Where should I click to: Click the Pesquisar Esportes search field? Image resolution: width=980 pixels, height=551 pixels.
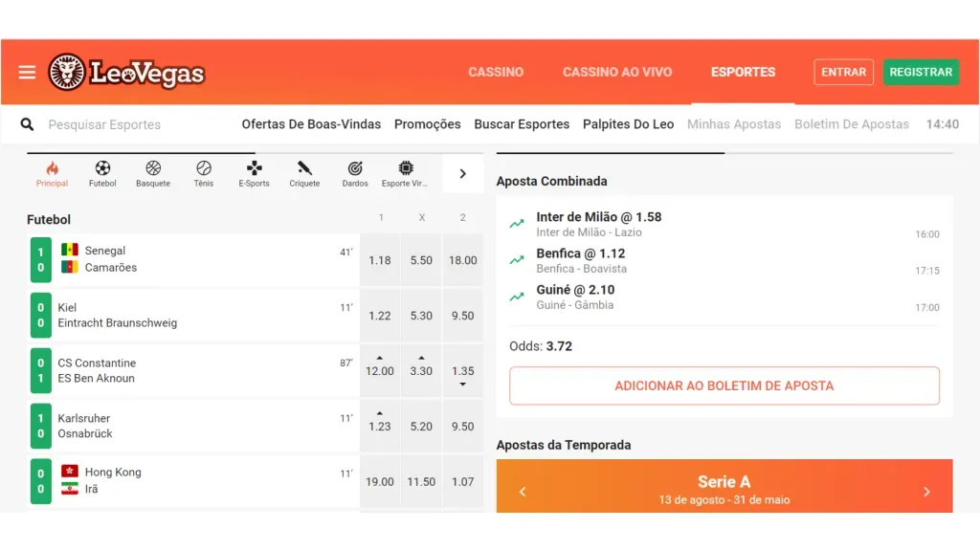click(110, 124)
